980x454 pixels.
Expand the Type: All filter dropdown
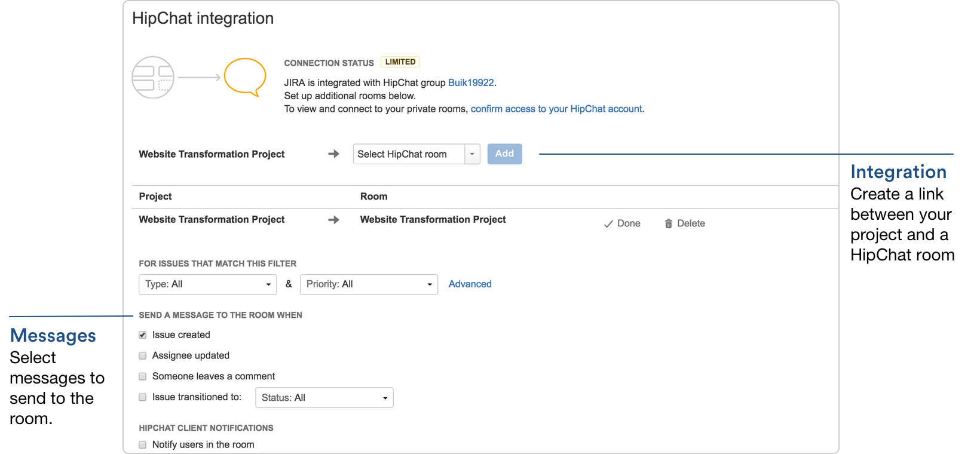click(x=207, y=284)
